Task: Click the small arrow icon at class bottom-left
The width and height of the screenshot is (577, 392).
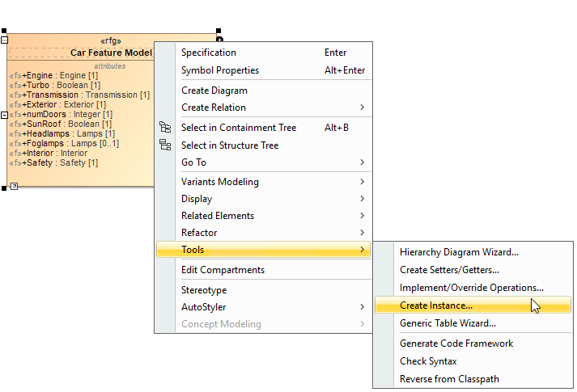Action: click(x=14, y=187)
